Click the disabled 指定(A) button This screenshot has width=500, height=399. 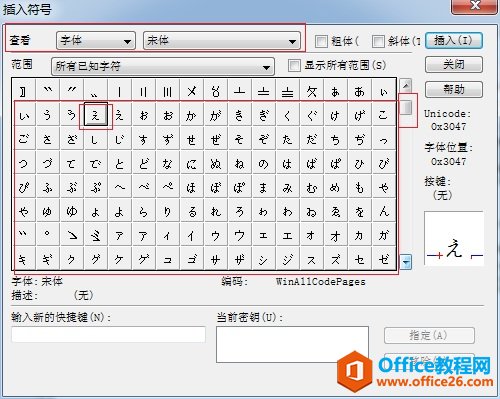(429, 335)
